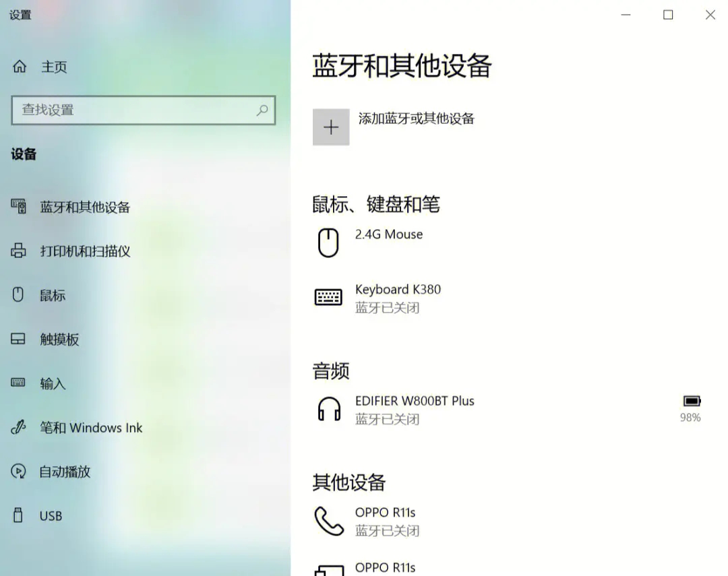Image resolution: width=728 pixels, height=576 pixels.
Task: Open 输入 typing settings
Action: tap(52, 383)
